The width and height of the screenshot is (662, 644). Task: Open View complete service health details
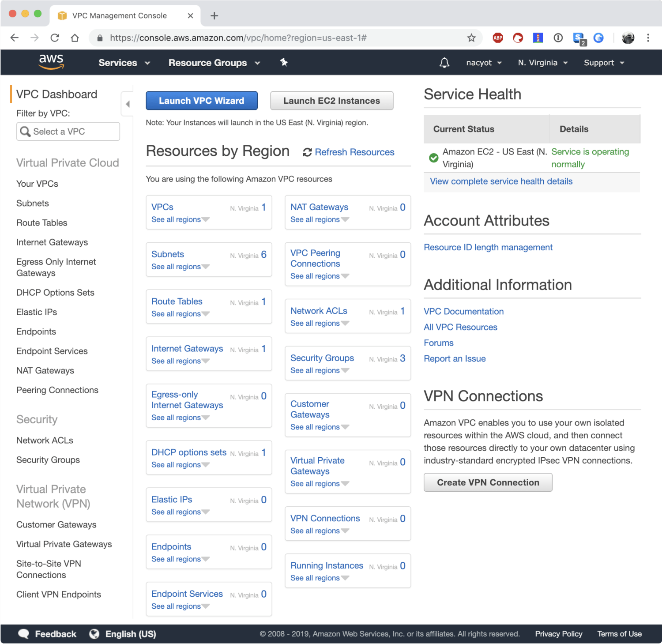[x=501, y=181]
